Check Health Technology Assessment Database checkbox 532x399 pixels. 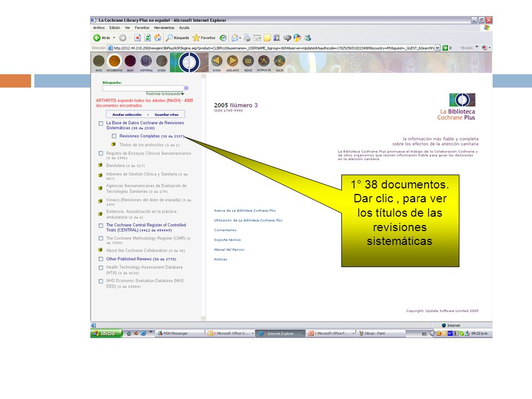pyautogui.click(x=101, y=268)
